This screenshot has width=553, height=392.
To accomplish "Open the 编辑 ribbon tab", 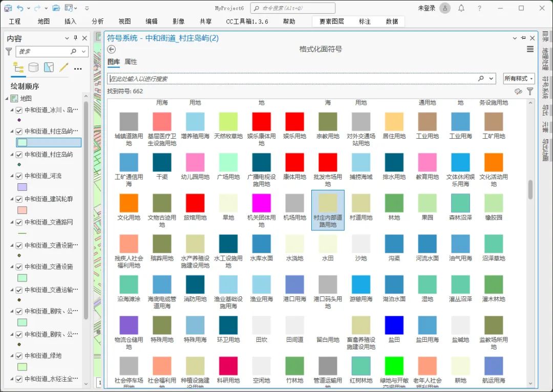I will 152,21.
